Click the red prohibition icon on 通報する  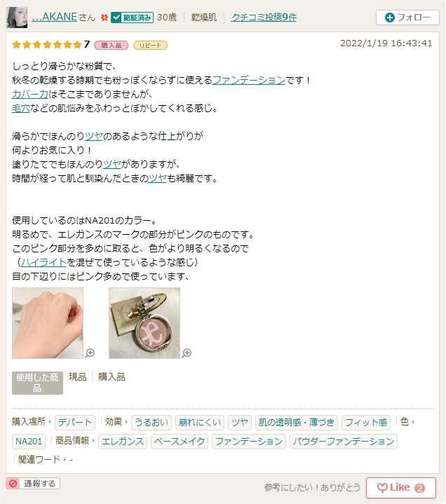(13, 484)
